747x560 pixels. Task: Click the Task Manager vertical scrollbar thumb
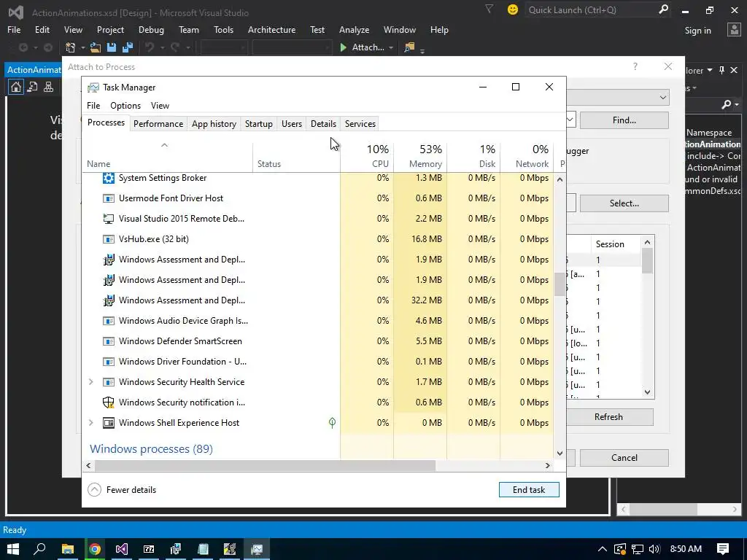pyautogui.click(x=560, y=284)
